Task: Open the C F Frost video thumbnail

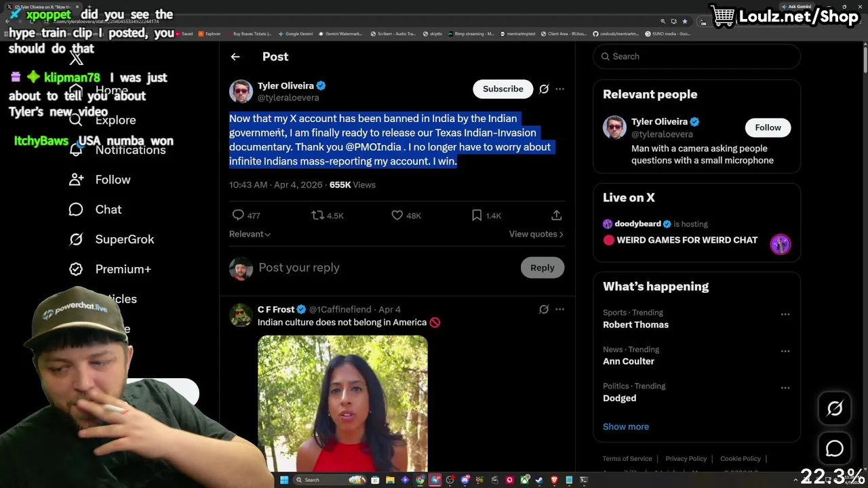Action: (x=342, y=403)
